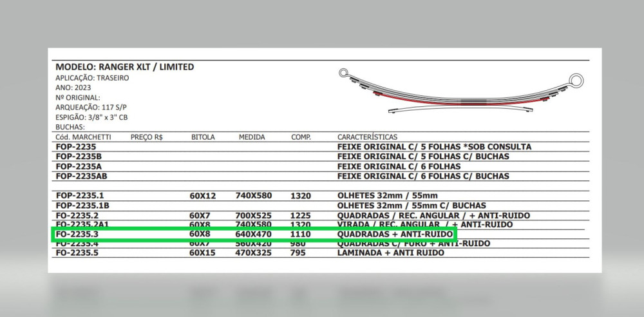
Task: Click the LAMINADA + ANTI RUIDO description
Action: pyautogui.click(x=391, y=253)
